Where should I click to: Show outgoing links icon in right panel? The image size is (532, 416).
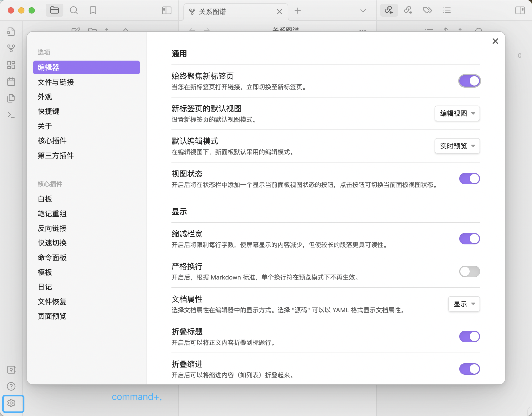point(408,10)
